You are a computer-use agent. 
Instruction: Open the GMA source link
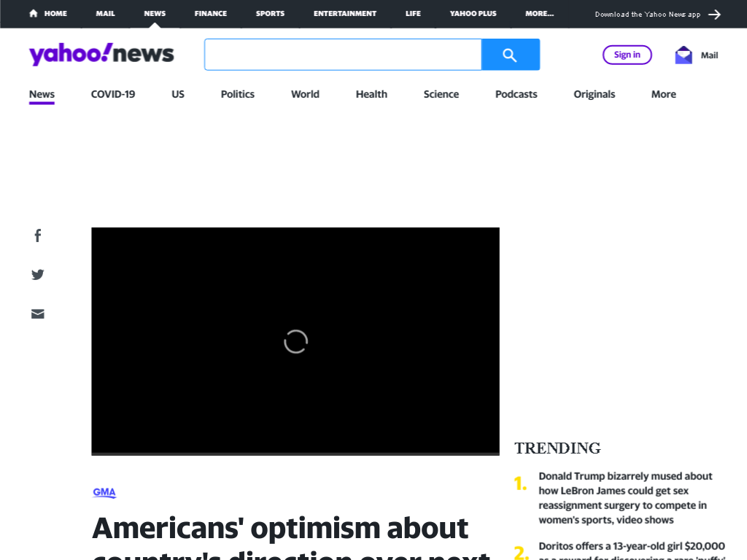pos(104,492)
